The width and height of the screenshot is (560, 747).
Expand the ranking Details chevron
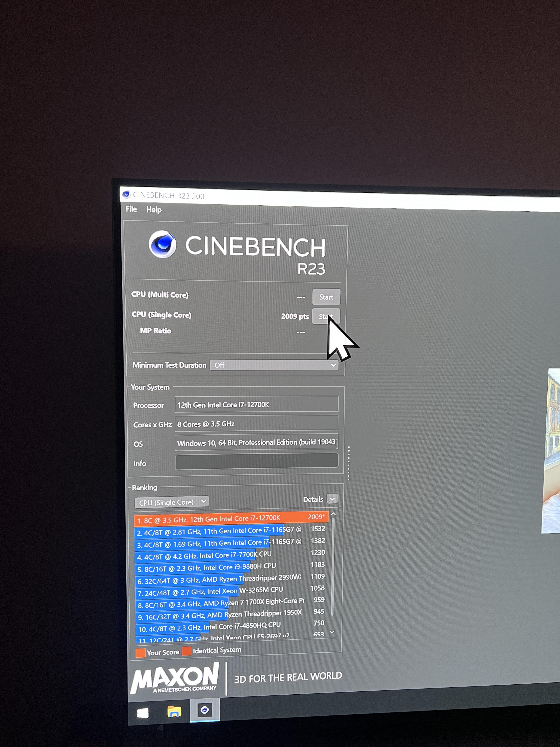click(x=332, y=499)
